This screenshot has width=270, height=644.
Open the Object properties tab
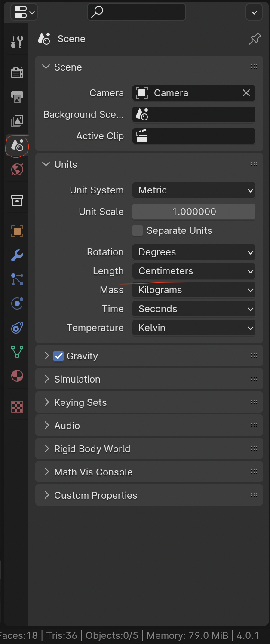tap(17, 231)
